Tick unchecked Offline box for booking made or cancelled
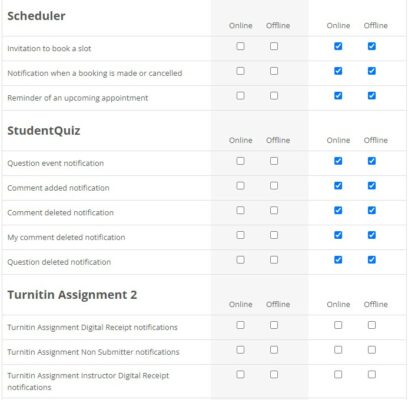The image size is (408, 400). coord(274,71)
